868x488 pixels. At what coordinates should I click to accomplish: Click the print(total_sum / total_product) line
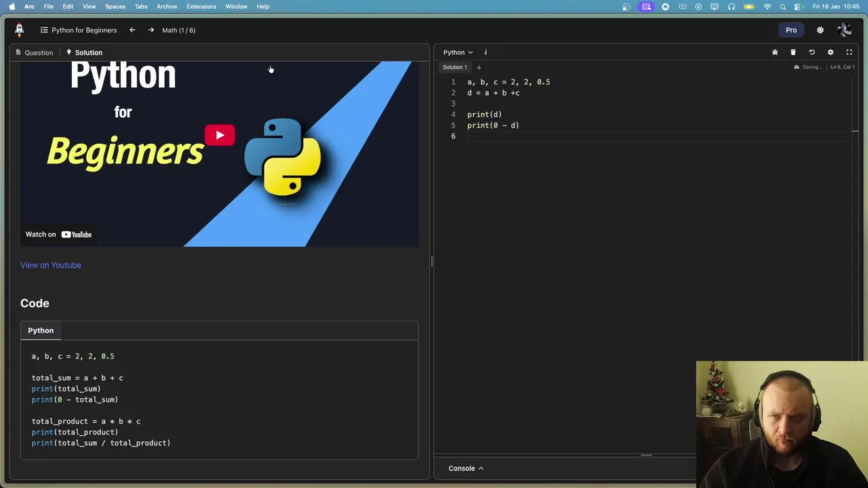[x=101, y=443]
